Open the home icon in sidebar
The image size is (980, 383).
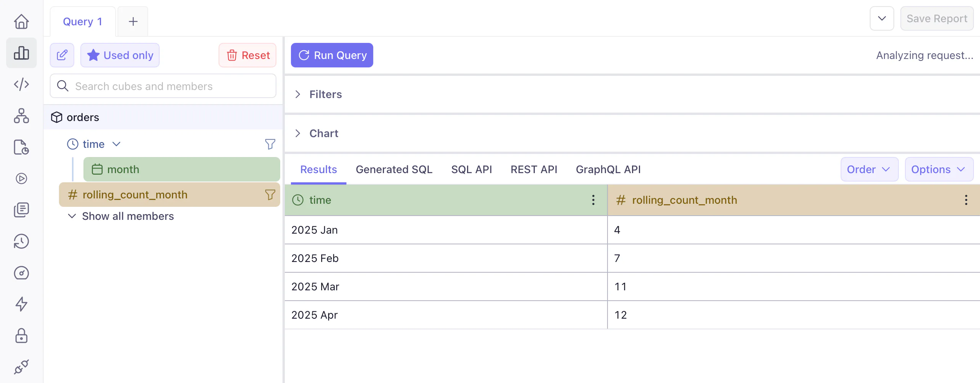point(21,21)
